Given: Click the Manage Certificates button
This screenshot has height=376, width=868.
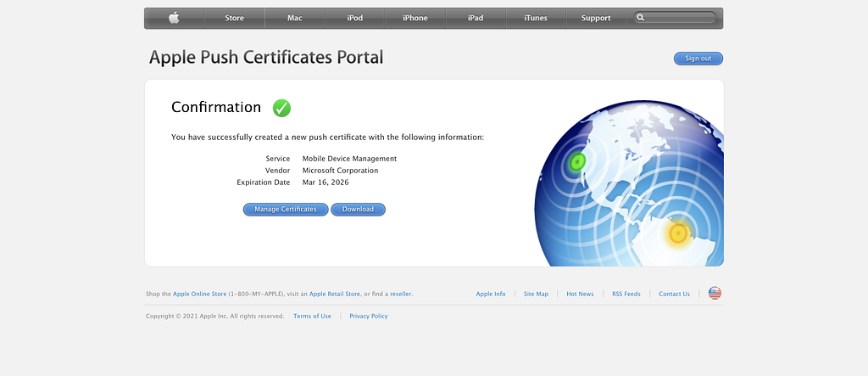Looking at the screenshot, I should [286, 209].
